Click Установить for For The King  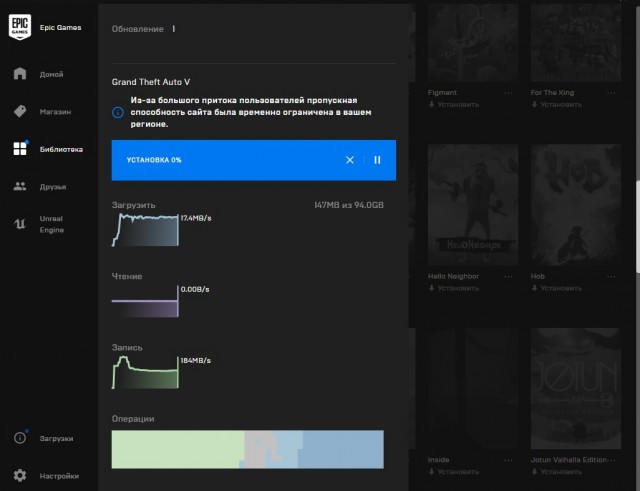[561, 104]
